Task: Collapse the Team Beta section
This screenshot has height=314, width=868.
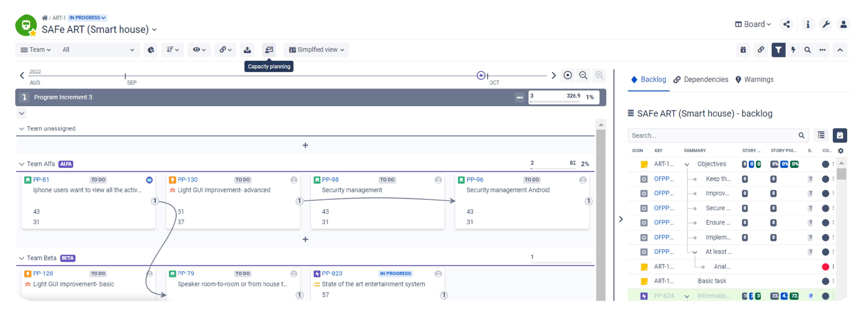Action: tap(22, 258)
